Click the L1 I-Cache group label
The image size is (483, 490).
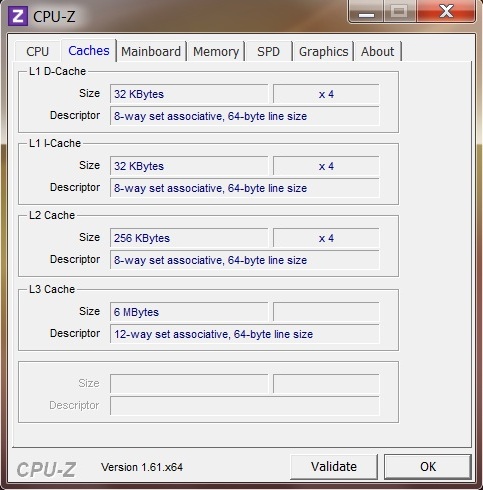coord(55,143)
